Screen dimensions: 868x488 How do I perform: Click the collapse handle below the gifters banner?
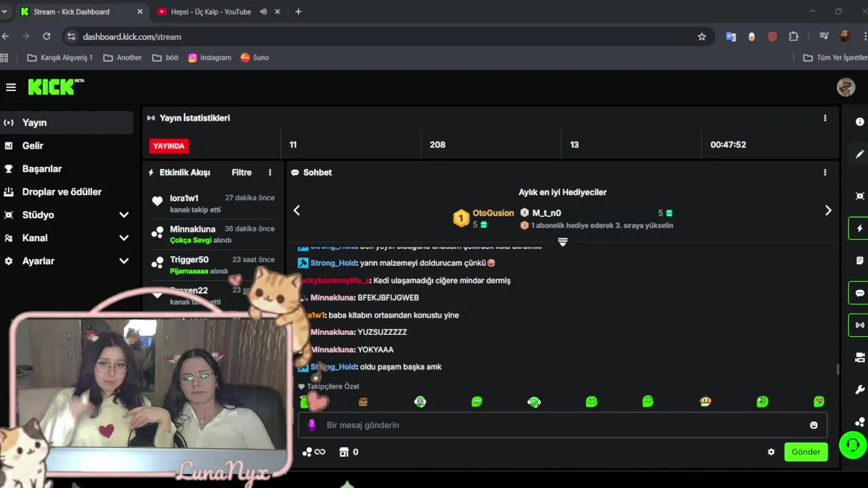562,242
